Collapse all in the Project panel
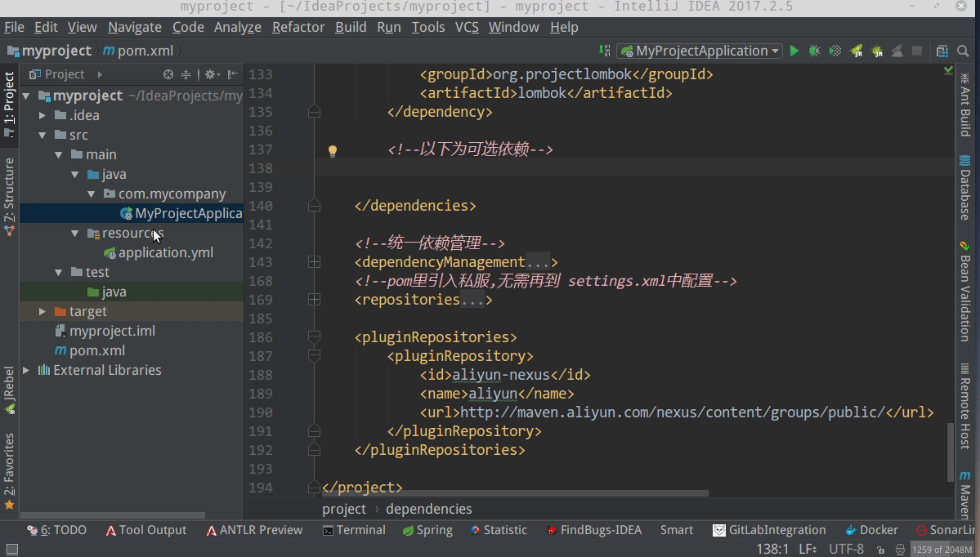The width and height of the screenshot is (980, 557). coord(186,74)
